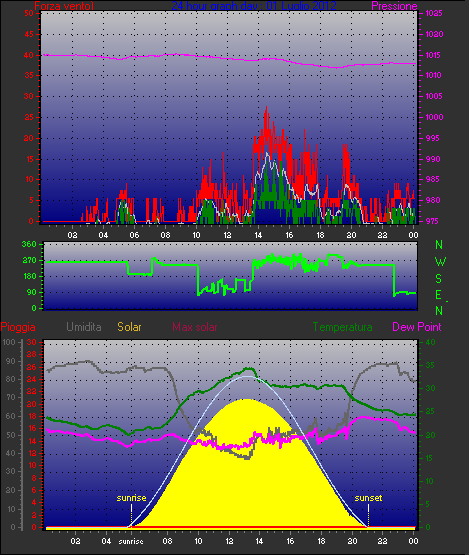The width and height of the screenshot is (469, 555).
Task: Click white "sunrise" on bottom chart time axis
Action: [x=131, y=541]
